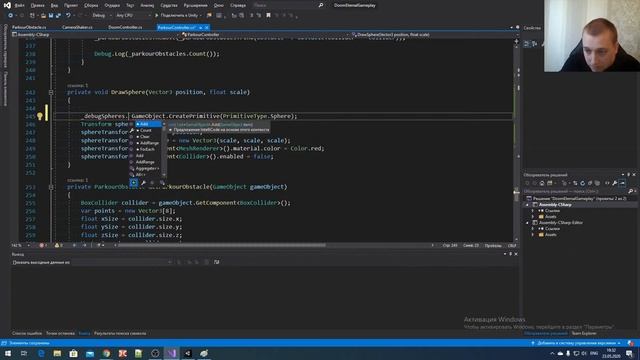Screen dimensions: 640x360
Task: Click Add to source control in status bar
Action: click(x=576, y=343)
